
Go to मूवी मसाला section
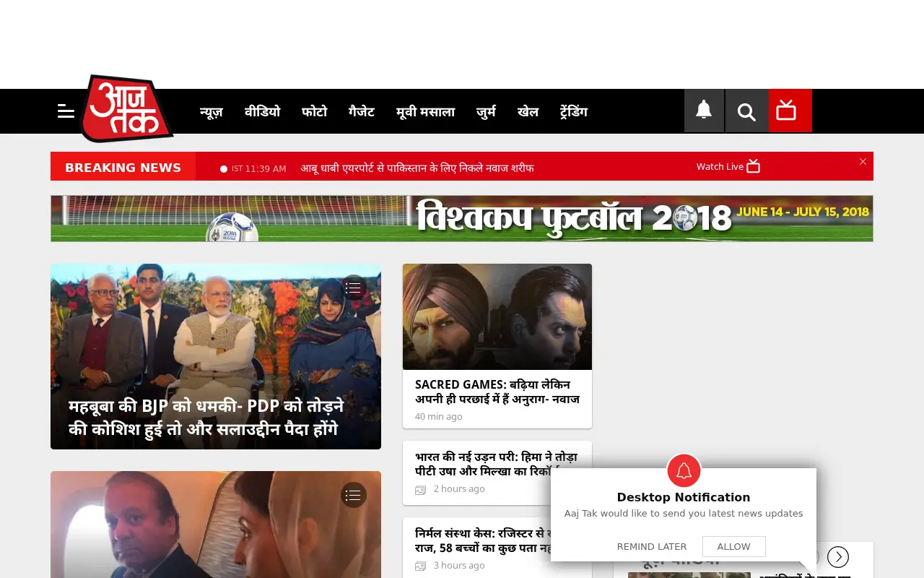point(425,112)
